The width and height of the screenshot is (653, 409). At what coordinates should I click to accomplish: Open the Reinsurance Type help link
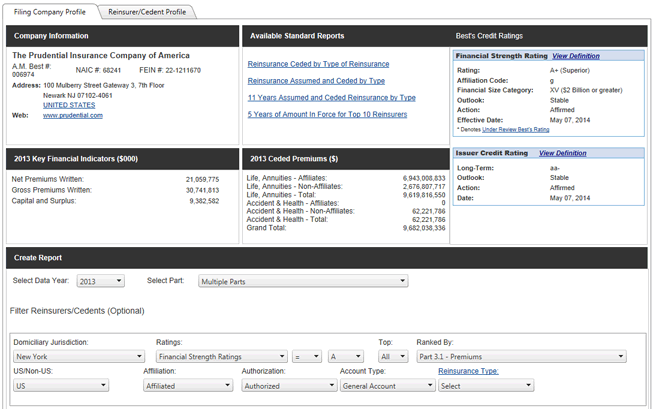[x=468, y=371]
